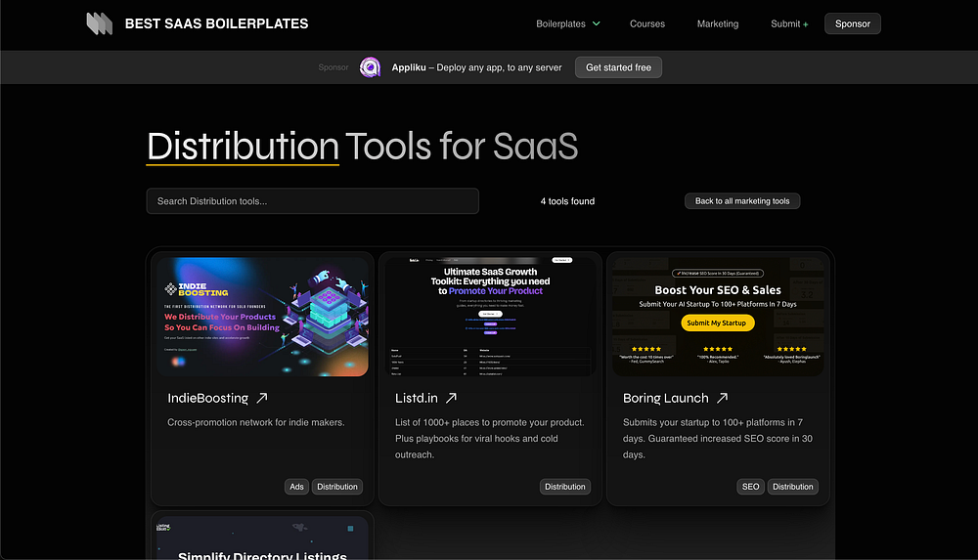The height and width of the screenshot is (560, 978).
Task: Click the 'Distribution Tools for SaaS' heading
Action: [362, 147]
